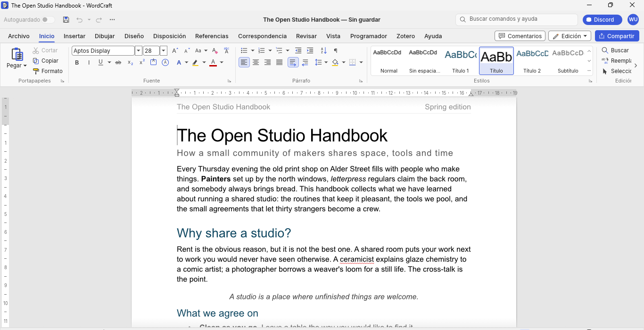Toggle show paragraph marks pilcrow
Image resolution: width=644 pixels, height=330 pixels.
point(336,50)
